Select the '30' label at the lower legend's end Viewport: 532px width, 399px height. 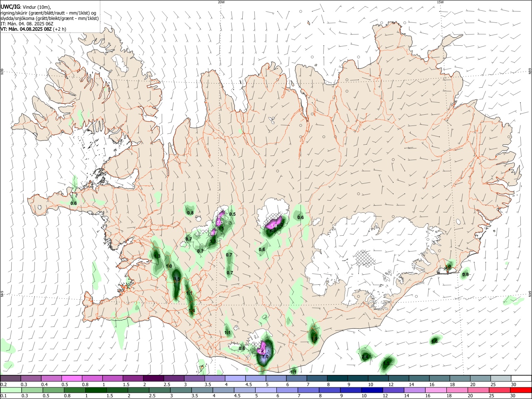tap(512, 396)
